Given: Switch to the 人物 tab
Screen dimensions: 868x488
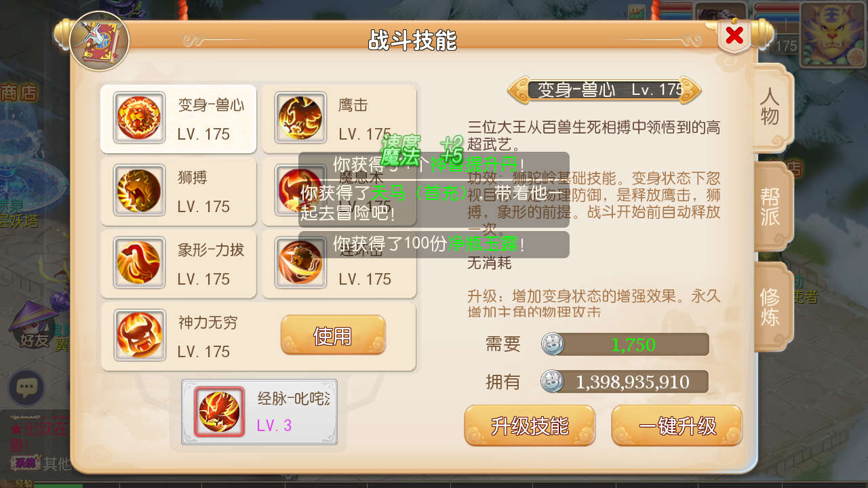Looking at the screenshot, I should tap(770, 107).
